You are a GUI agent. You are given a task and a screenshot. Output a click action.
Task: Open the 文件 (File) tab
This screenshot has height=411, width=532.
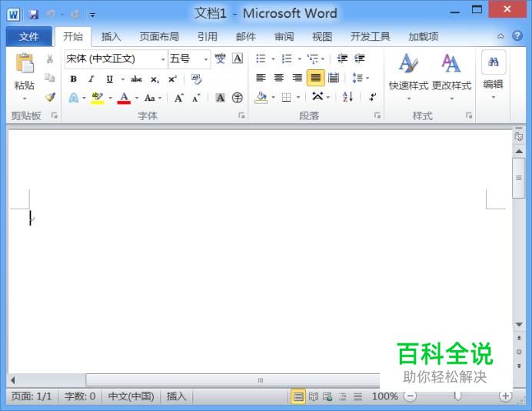coord(29,36)
